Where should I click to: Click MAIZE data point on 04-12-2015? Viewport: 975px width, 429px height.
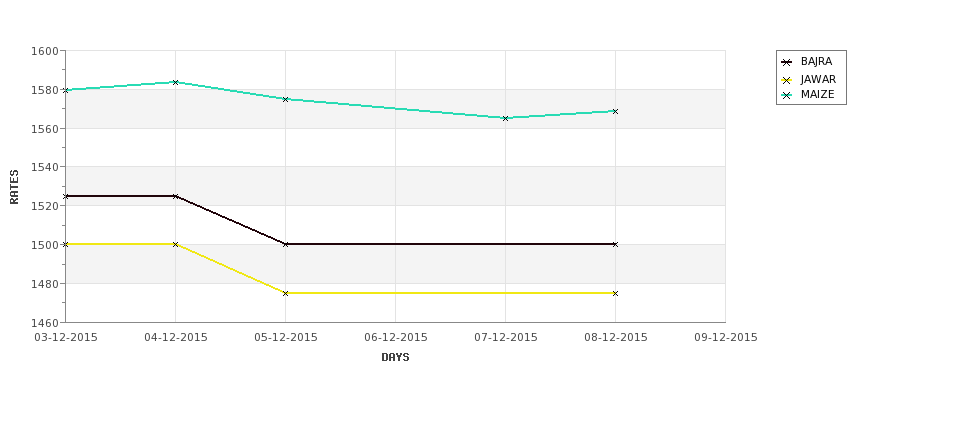coord(175,82)
